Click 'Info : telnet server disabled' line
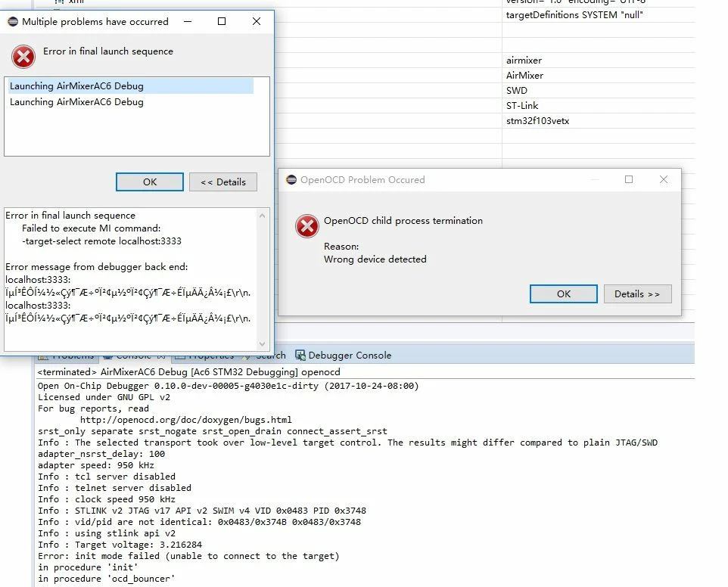Viewport: 728px width, 587px height. (114, 488)
